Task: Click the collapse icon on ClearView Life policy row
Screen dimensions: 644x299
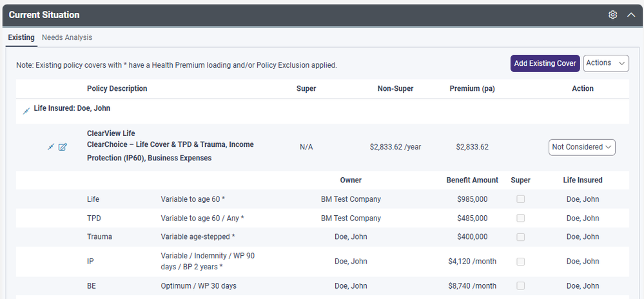Action: pos(50,148)
